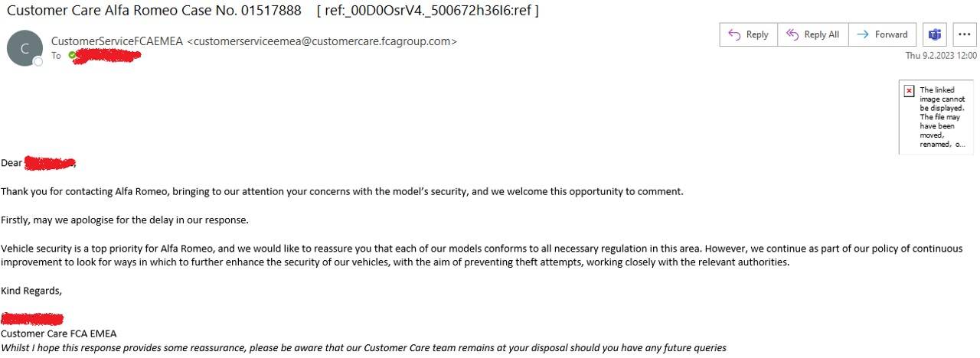Click the Thu 9.2.2023 12:00 timestamp

[941, 56]
